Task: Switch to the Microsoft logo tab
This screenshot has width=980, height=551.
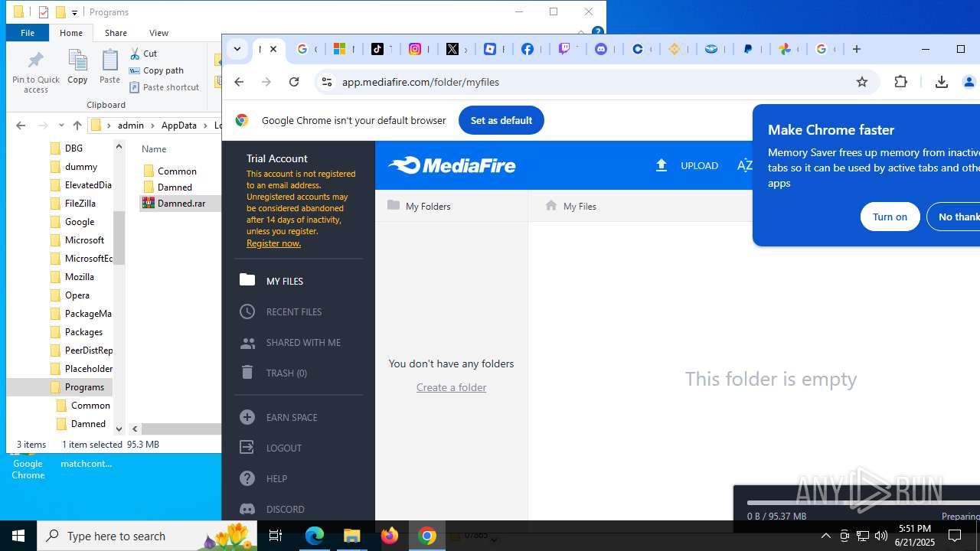Action: coord(341,49)
